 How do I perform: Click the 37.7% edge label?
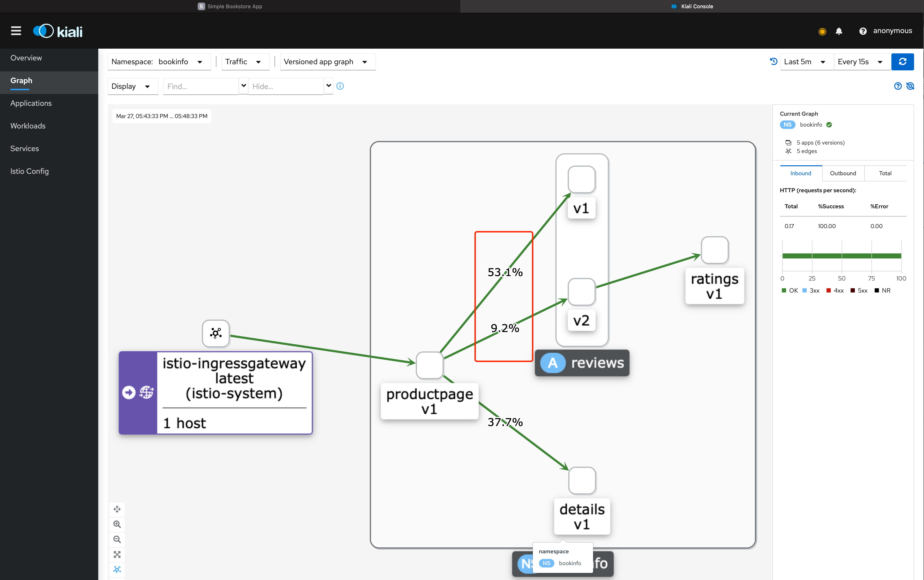505,422
